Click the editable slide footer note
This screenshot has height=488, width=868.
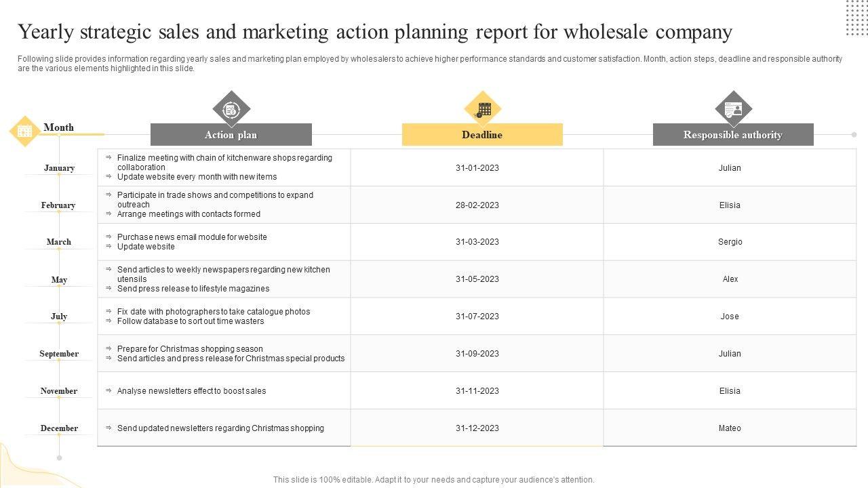click(x=434, y=480)
